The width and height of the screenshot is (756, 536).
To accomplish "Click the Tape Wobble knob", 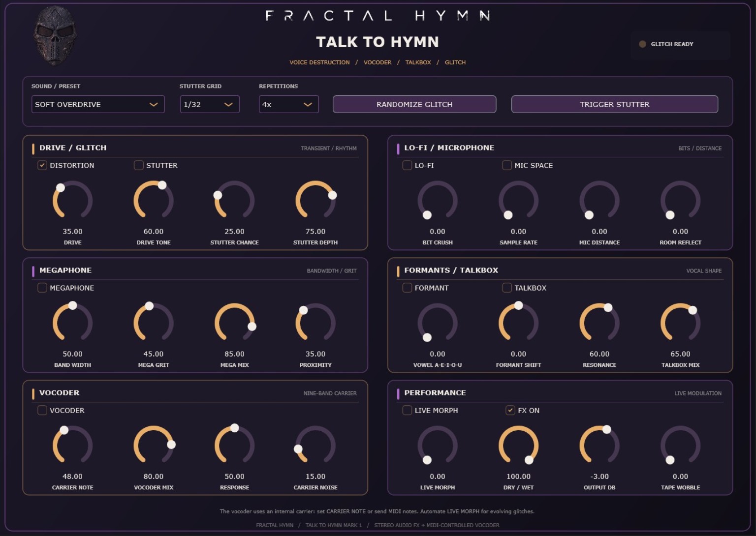I will [680, 445].
